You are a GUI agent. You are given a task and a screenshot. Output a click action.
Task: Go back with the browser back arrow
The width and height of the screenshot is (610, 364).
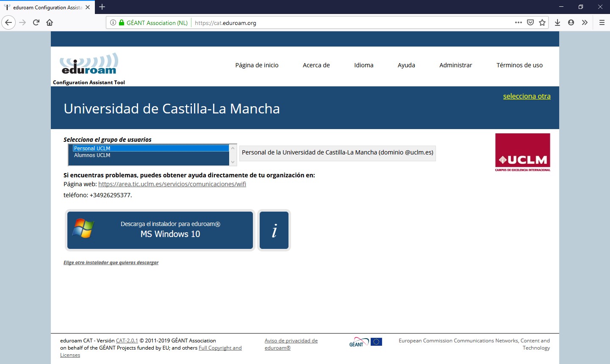[8, 22]
